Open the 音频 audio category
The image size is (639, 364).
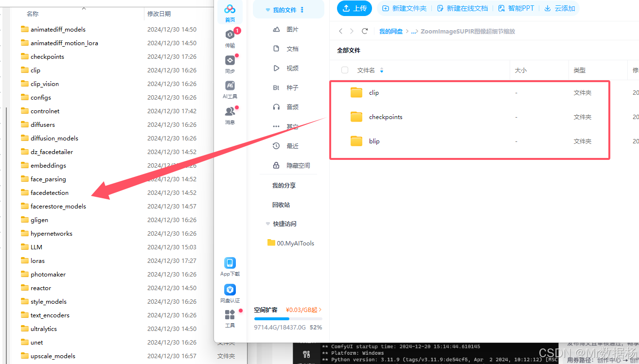point(286,107)
